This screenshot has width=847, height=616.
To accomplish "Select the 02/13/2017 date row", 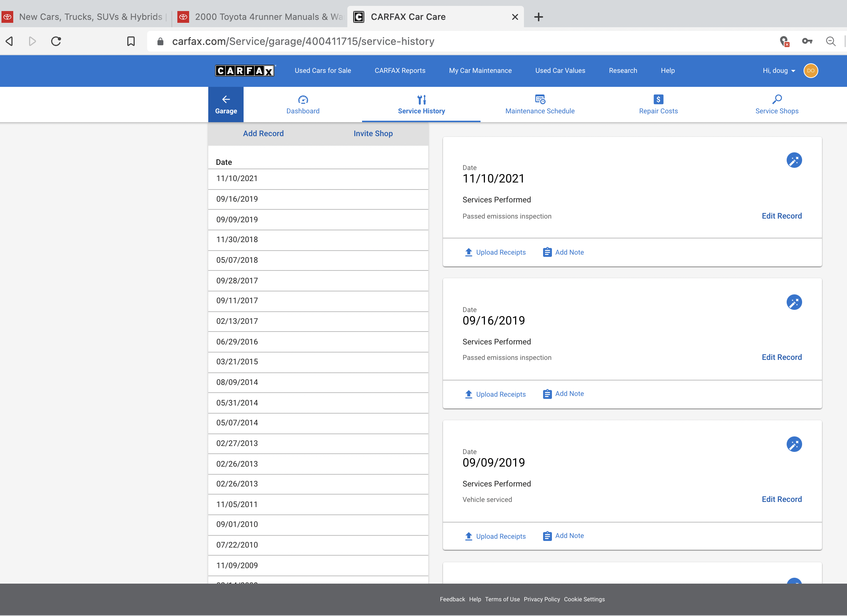I will point(318,322).
